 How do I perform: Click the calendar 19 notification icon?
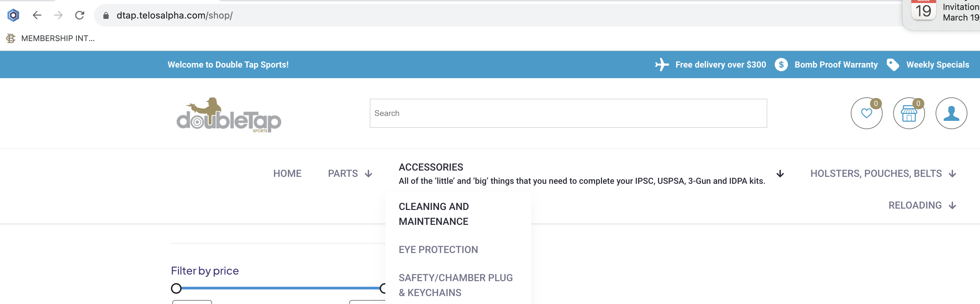coord(923,10)
